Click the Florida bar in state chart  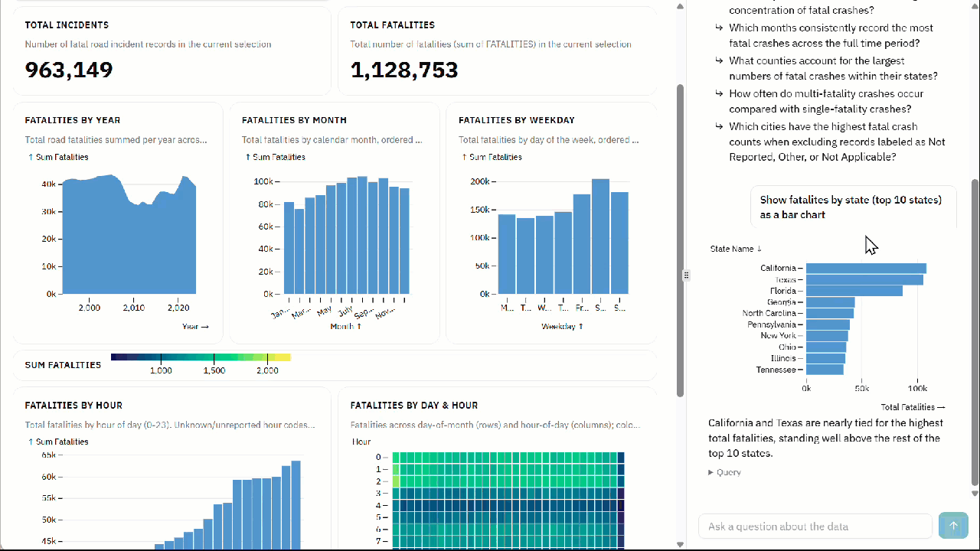coord(854,291)
